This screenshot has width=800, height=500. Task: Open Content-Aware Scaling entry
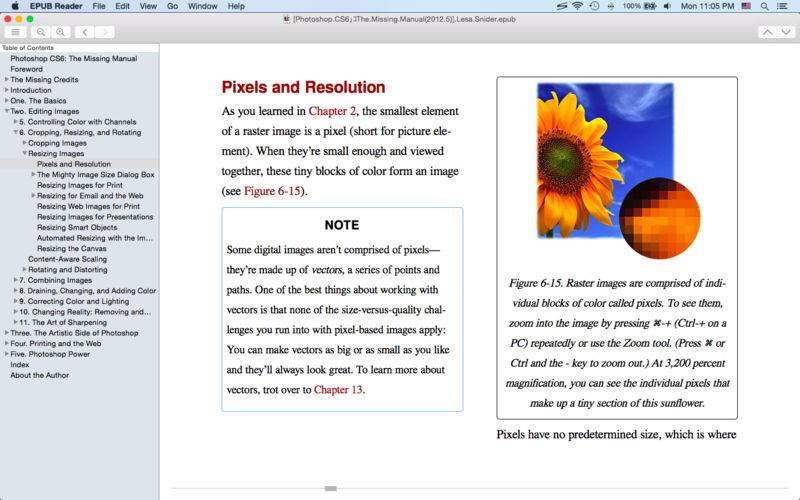coord(67,259)
